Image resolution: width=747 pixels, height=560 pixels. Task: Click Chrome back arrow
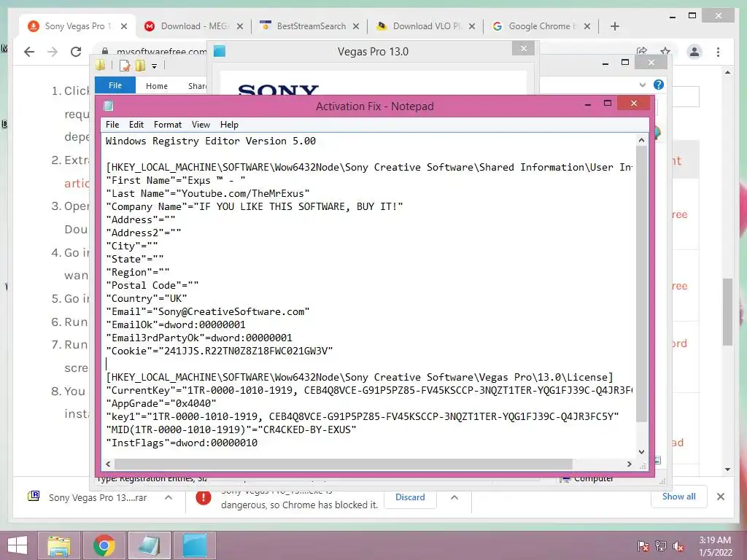pos(29,52)
